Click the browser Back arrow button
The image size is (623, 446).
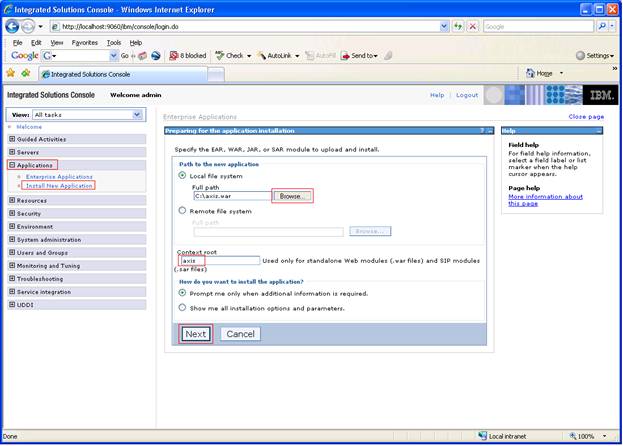pos(12,27)
